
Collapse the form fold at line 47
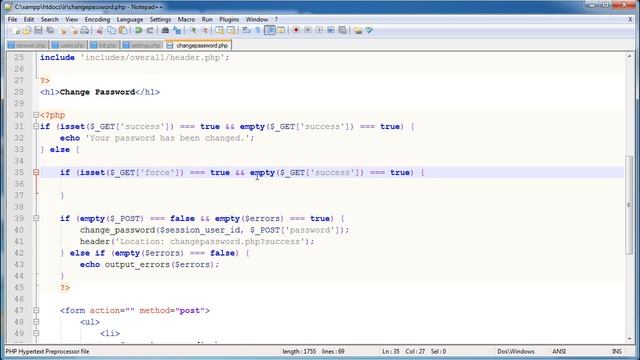[x=36, y=311]
